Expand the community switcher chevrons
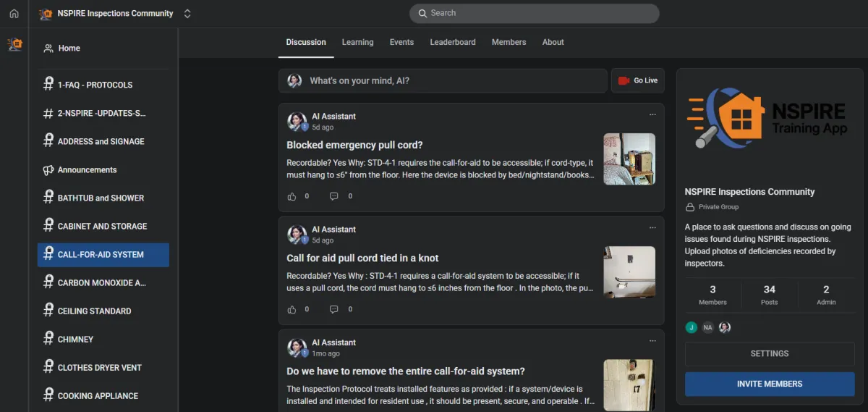868x412 pixels. (x=187, y=14)
